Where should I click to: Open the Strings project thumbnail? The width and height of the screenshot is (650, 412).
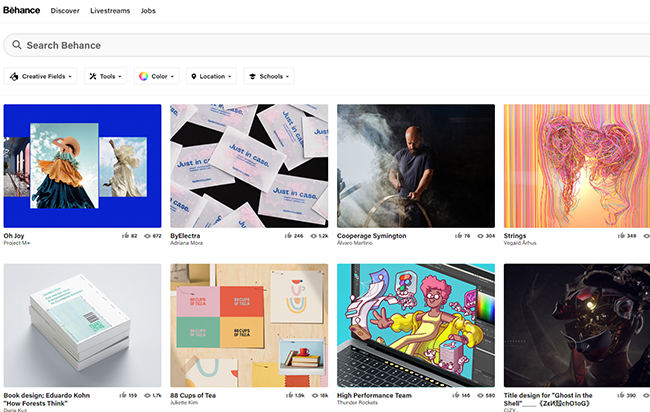pyautogui.click(x=577, y=166)
